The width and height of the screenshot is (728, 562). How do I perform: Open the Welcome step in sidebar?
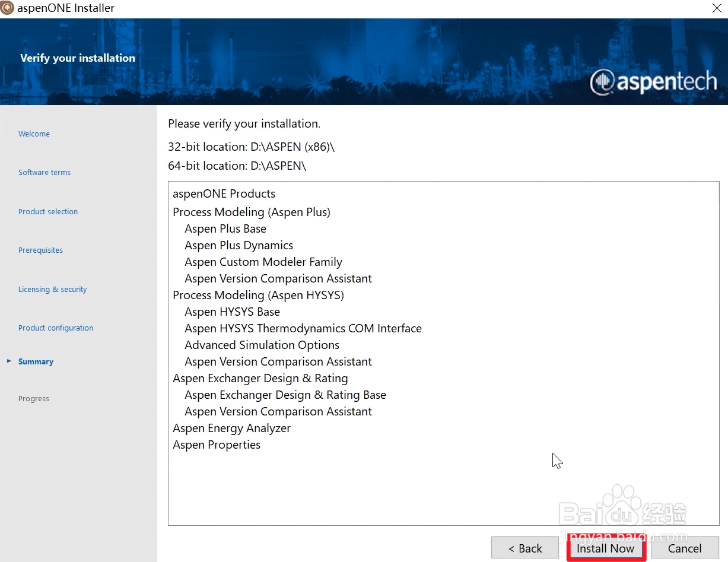[x=34, y=134]
